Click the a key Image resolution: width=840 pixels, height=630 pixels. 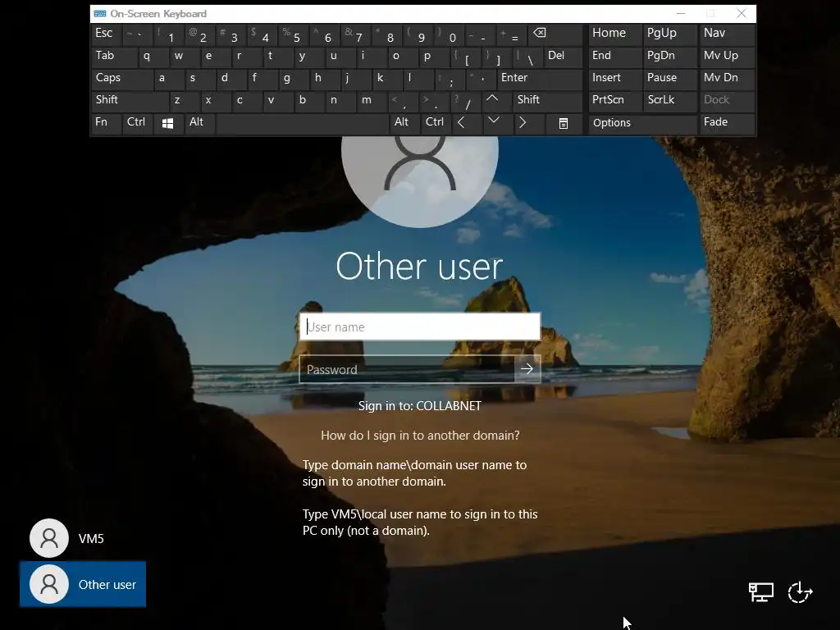coord(168,79)
